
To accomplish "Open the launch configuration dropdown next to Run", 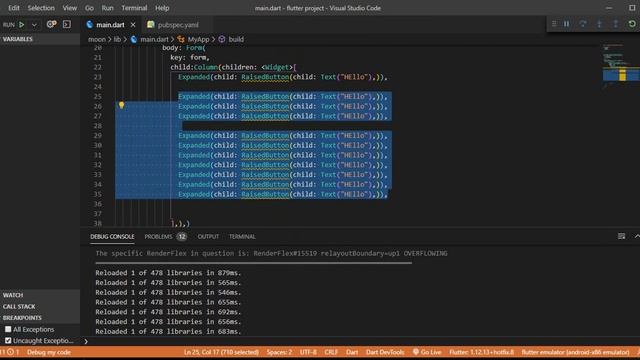I will (34, 25).
